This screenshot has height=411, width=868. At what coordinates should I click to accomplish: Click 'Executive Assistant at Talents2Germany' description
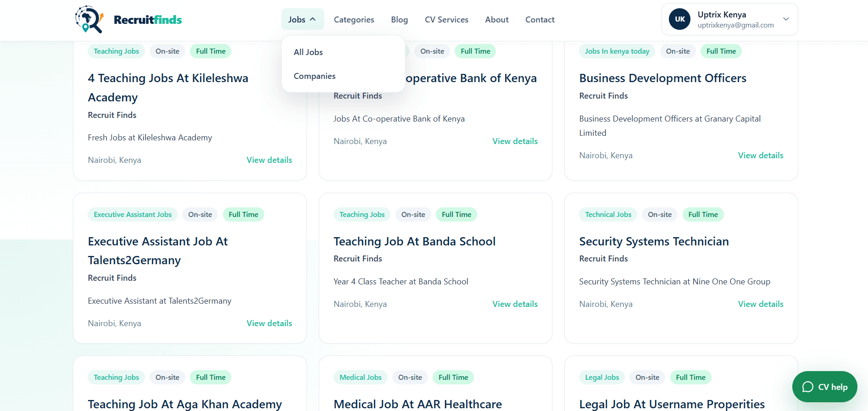160,301
